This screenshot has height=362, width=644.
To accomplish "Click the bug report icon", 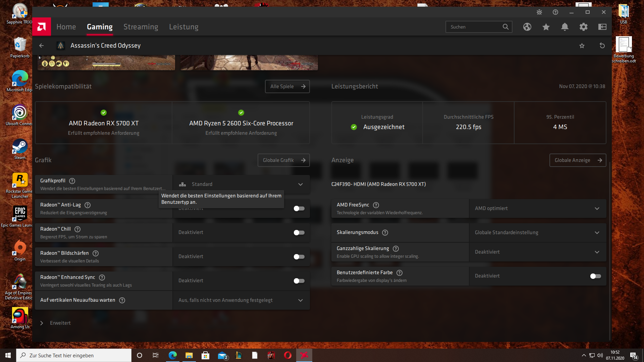I will click(539, 12).
